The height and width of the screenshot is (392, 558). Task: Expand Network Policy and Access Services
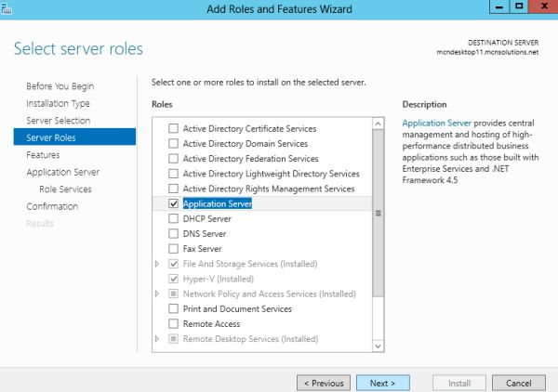point(156,294)
